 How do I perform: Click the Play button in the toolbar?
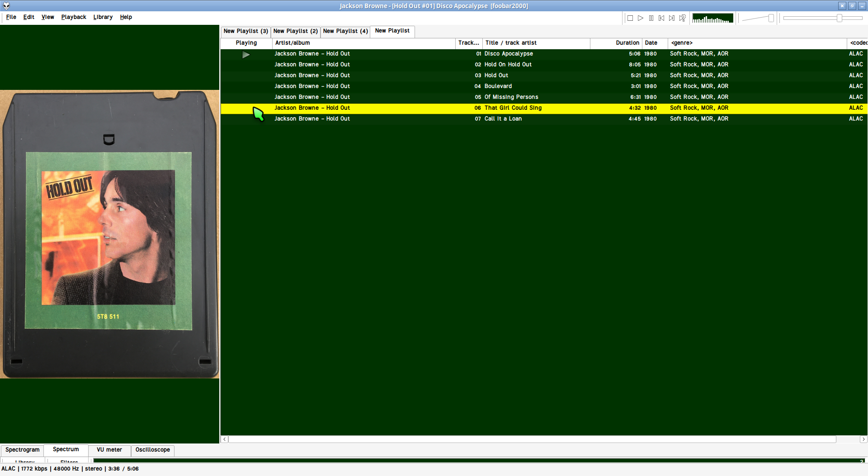click(641, 18)
